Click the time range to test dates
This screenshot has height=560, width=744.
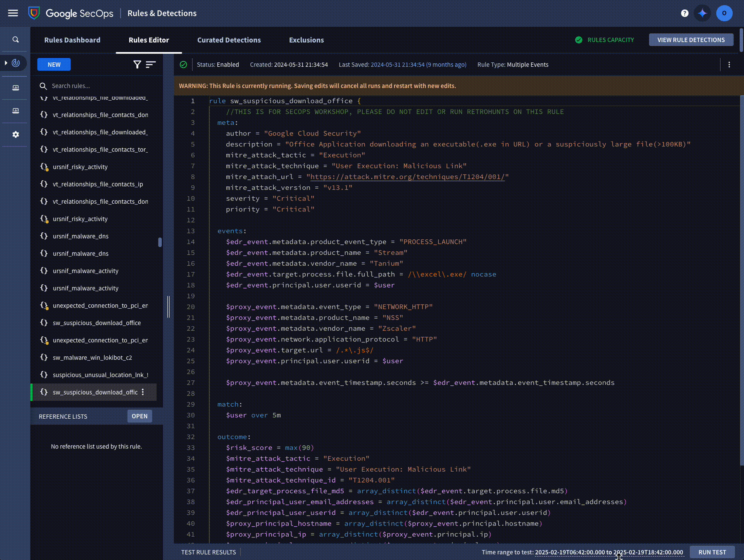click(609, 552)
